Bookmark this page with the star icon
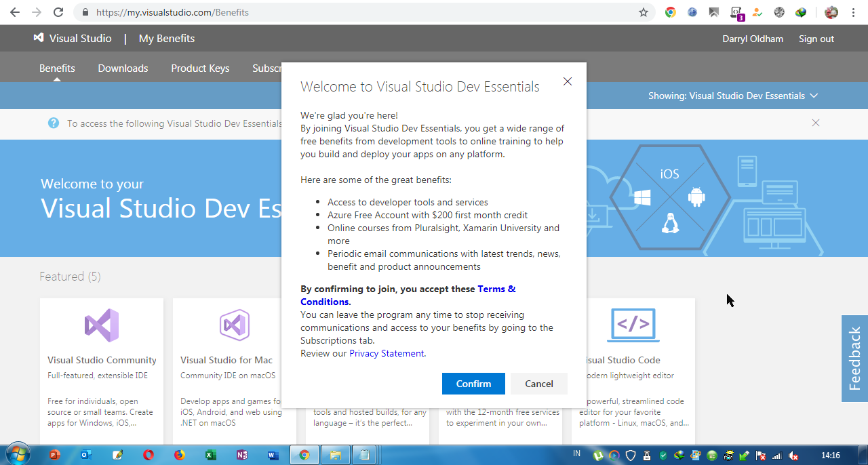 click(x=644, y=12)
